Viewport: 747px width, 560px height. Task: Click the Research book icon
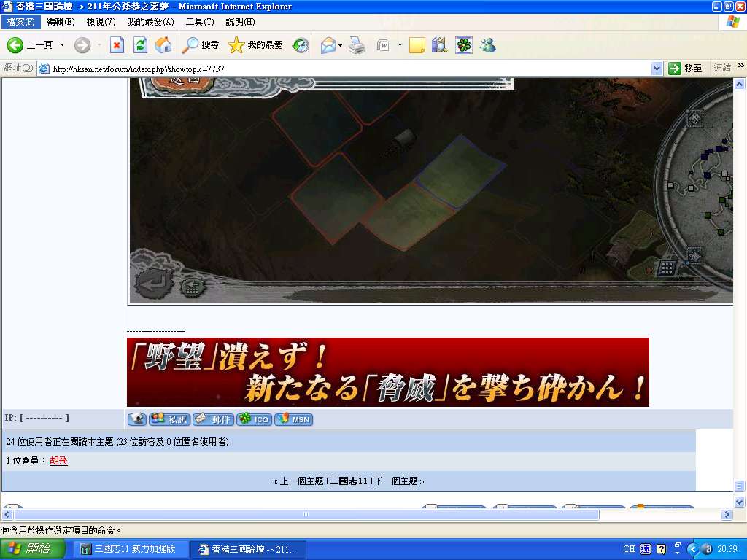pyautogui.click(x=439, y=45)
